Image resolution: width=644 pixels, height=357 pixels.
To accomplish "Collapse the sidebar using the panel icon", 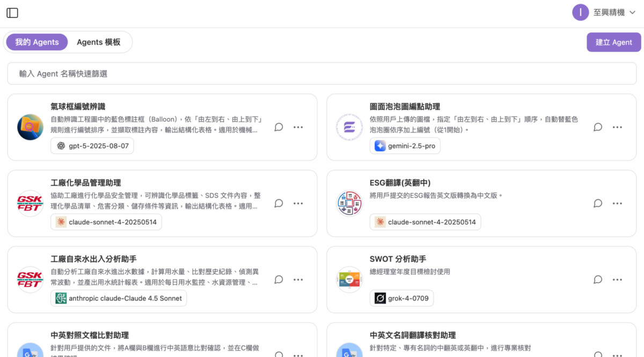I will pyautogui.click(x=12, y=12).
